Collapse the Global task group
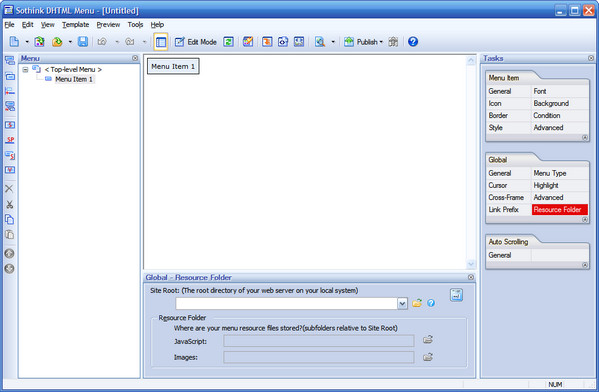599x392 pixels. (585, 220)
